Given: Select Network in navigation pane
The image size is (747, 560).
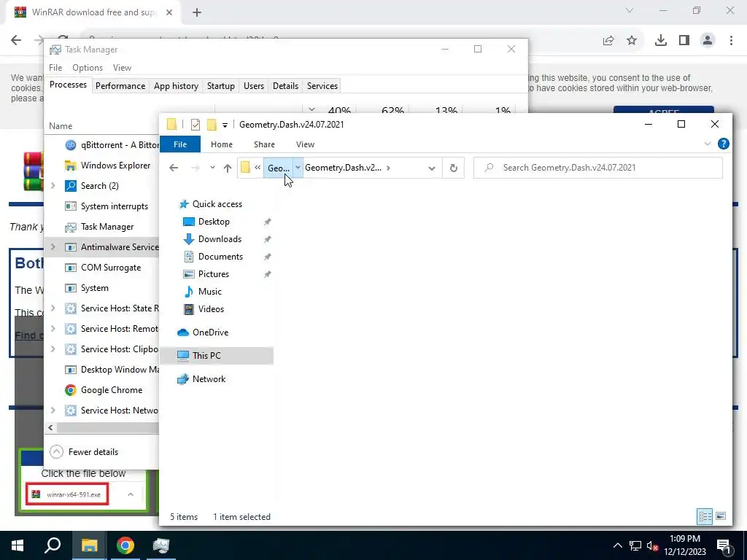Looking at the screenshot, I should click(209, 379).
